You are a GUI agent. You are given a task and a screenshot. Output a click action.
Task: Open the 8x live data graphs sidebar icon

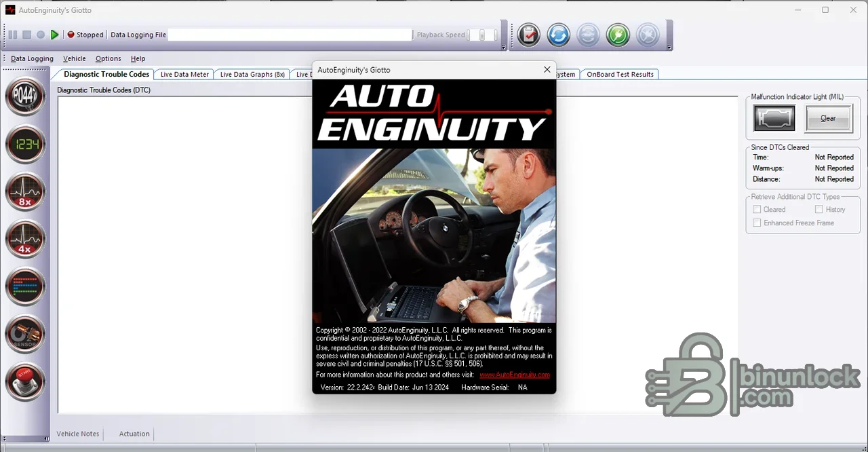[25, 191]
